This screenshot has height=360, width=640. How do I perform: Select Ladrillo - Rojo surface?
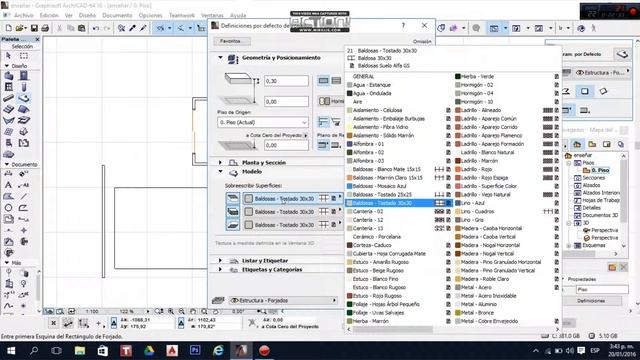point(477,169)
